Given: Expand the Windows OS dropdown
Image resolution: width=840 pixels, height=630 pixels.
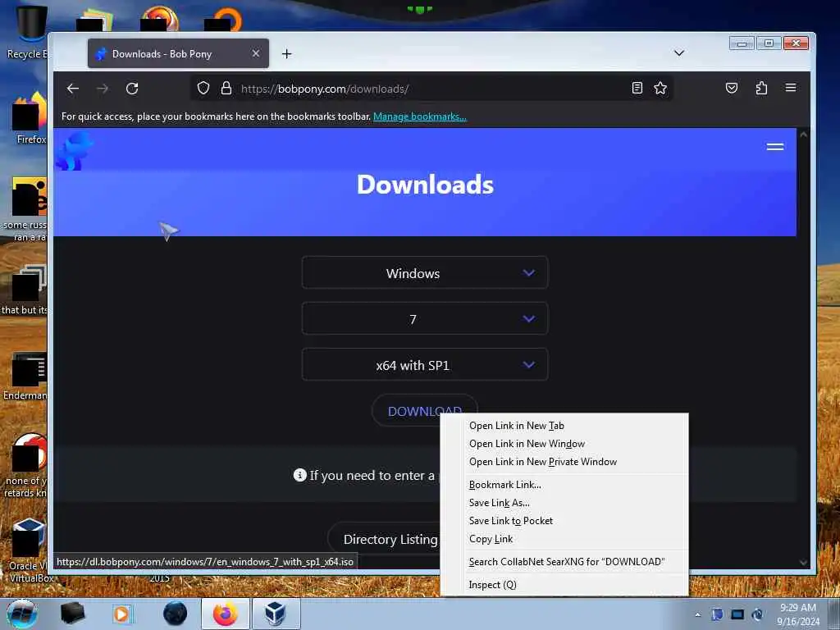Looking at the screenshot, I should [x=425, y=272].
